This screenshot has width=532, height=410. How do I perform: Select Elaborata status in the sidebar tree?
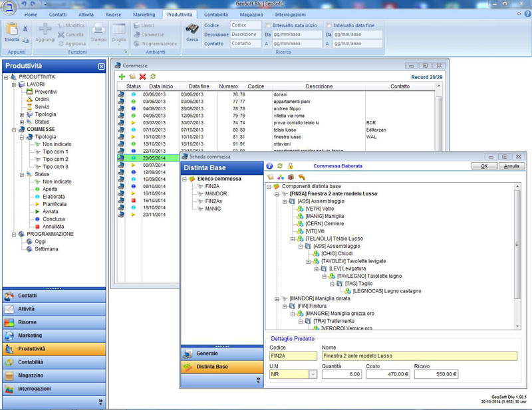(55, 197)
